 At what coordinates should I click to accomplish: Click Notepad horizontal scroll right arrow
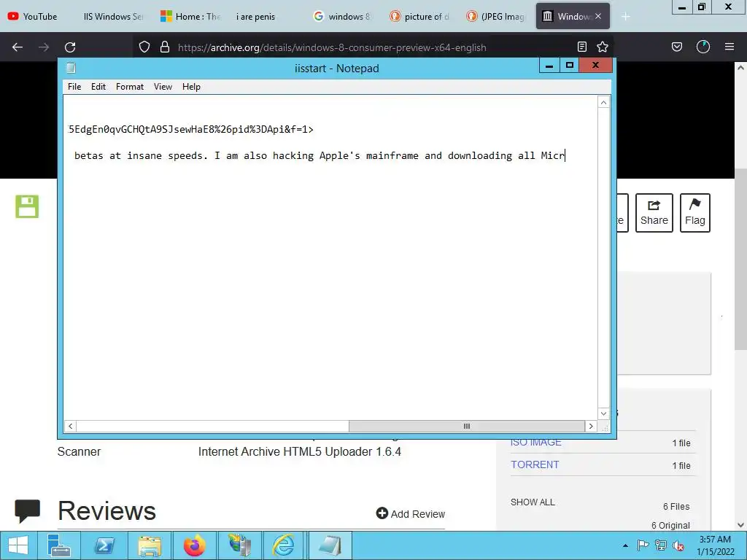(x=591, y=426)
